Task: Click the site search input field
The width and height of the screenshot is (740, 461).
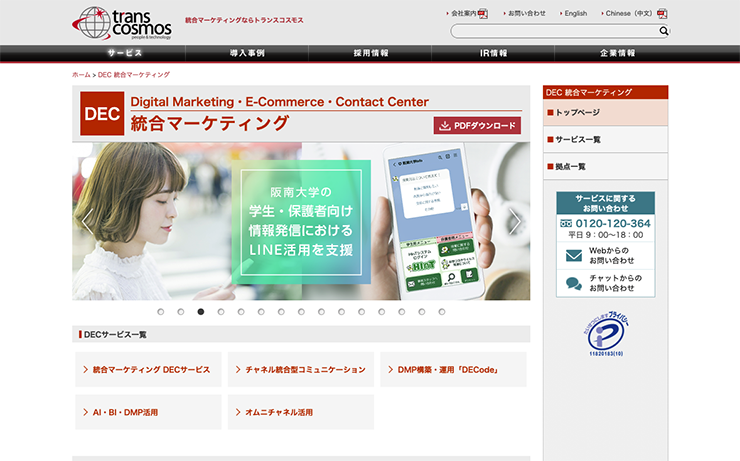Action: (x=555, y=31)
